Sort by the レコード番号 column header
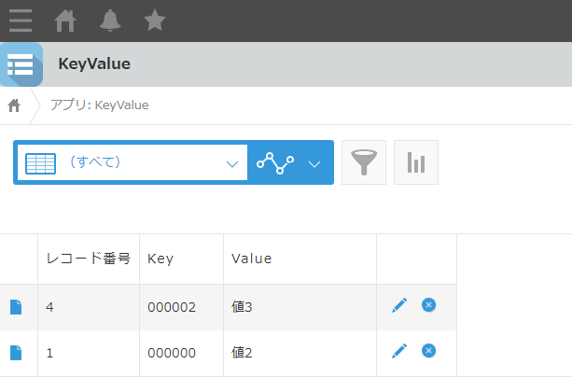The width and height of the screenshot is (572, 392). [x=89, y=259]
